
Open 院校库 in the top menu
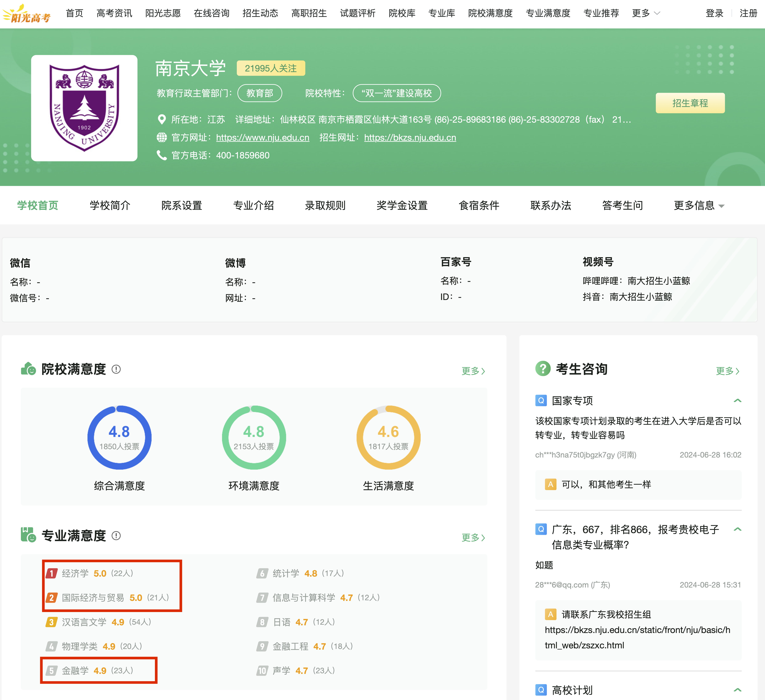click(402, 13)
